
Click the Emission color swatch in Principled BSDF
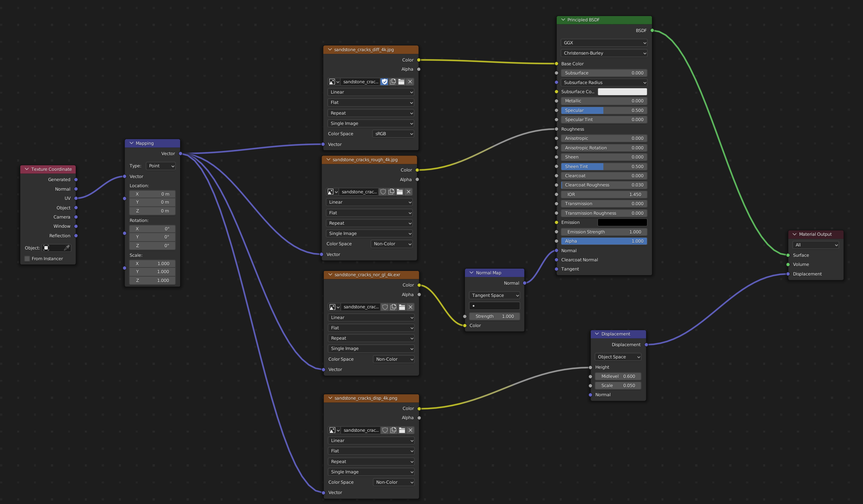622,222
